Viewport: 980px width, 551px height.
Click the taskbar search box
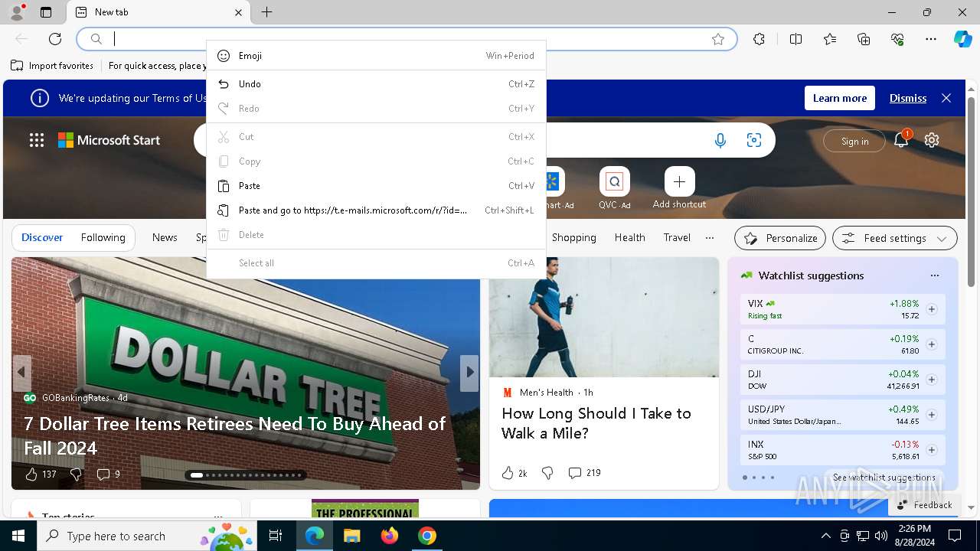click(148, 536)
